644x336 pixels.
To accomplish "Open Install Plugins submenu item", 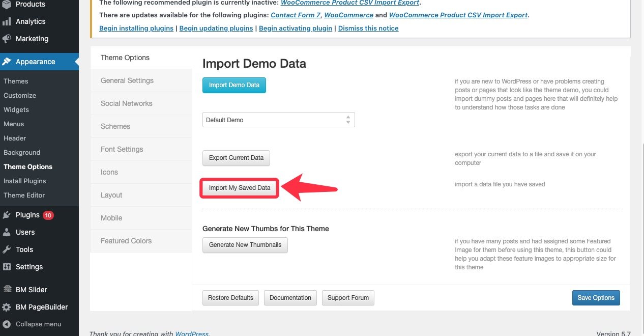I will 25,181.
